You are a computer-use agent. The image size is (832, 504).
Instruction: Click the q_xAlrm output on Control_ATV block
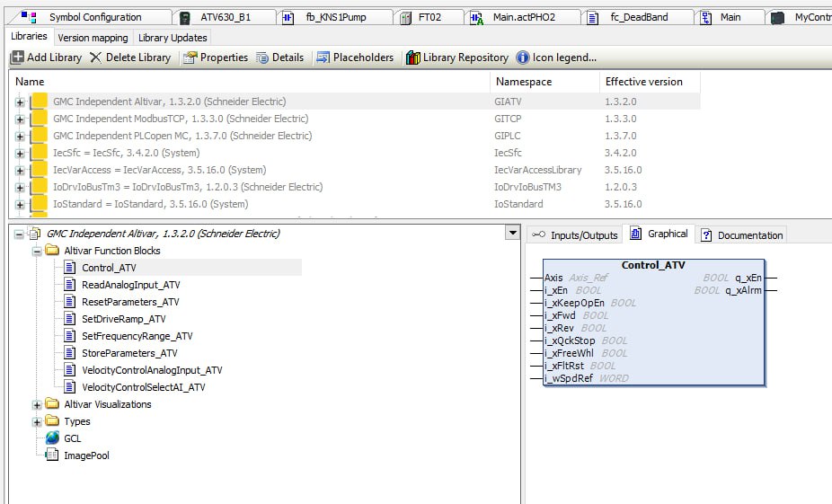tap(743, 290)
